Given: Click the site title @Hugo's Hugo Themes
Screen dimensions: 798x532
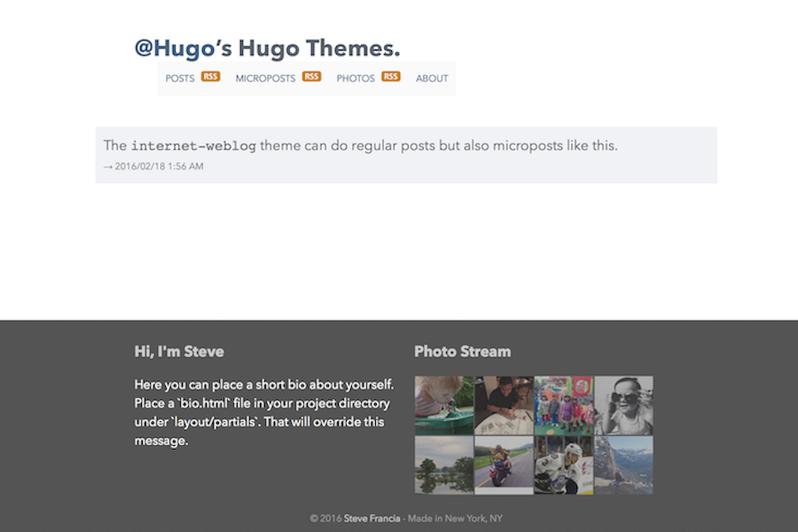Looking at the screenshot, I should tap(269, 47).
